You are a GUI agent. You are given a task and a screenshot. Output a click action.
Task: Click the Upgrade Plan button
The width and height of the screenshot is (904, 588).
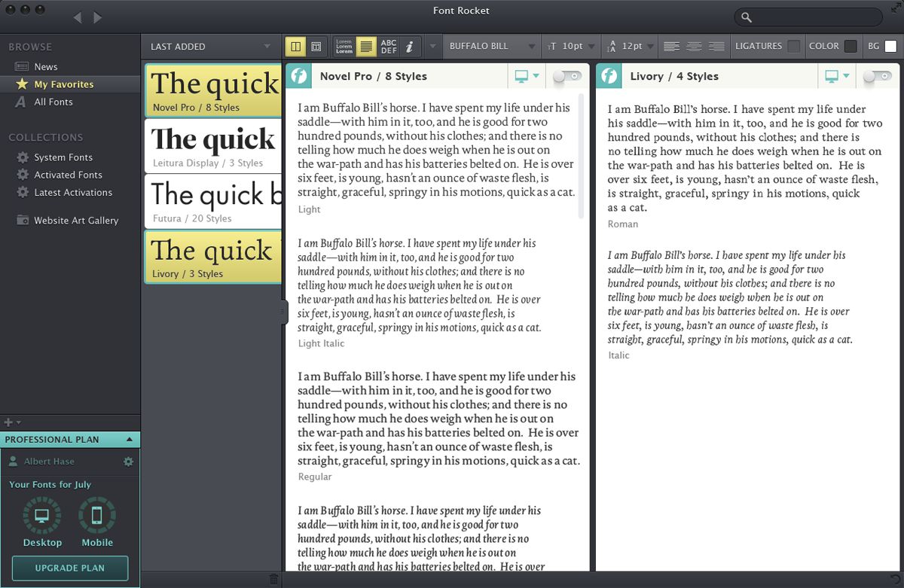(x=70, y=568)
